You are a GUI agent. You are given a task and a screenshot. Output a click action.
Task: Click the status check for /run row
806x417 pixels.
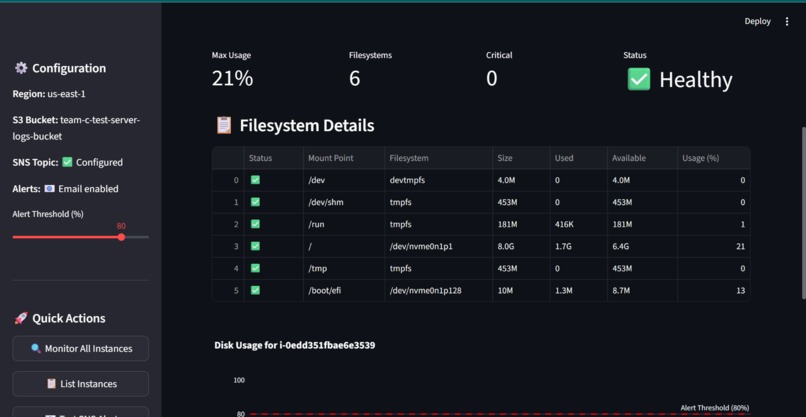[x=255, y=224]
